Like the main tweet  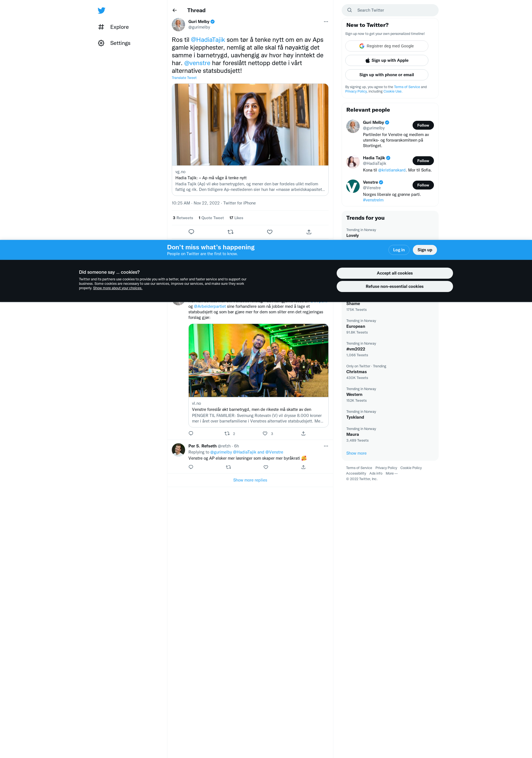pyautogui.click(x=270, y=232)
